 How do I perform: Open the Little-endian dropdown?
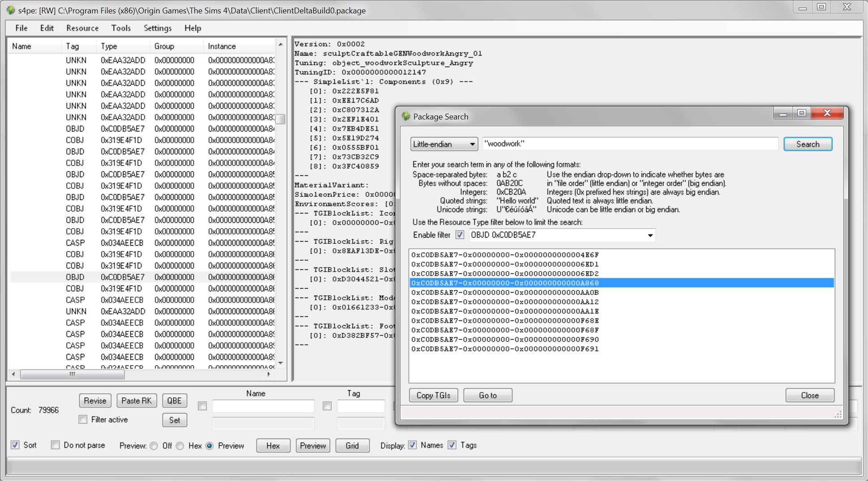(x=444, y=144)
